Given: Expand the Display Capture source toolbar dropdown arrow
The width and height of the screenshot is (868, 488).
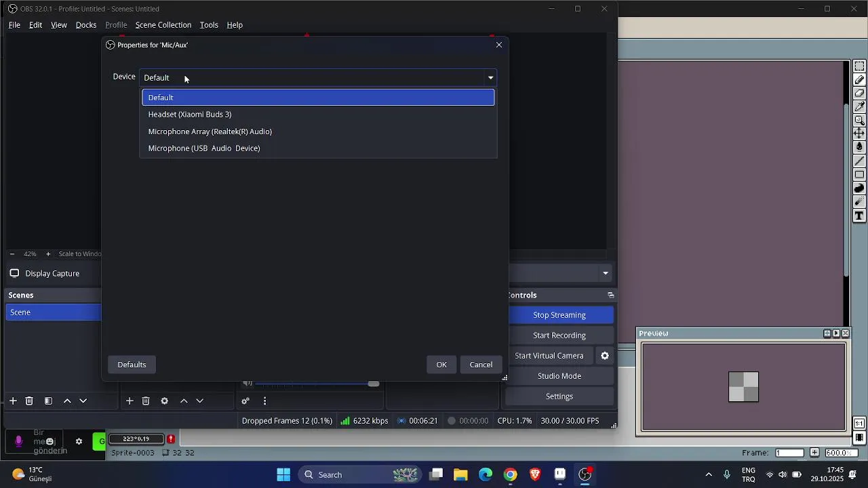Looking at the screenshot, I should pyautogui.click(x=606, y=274).
